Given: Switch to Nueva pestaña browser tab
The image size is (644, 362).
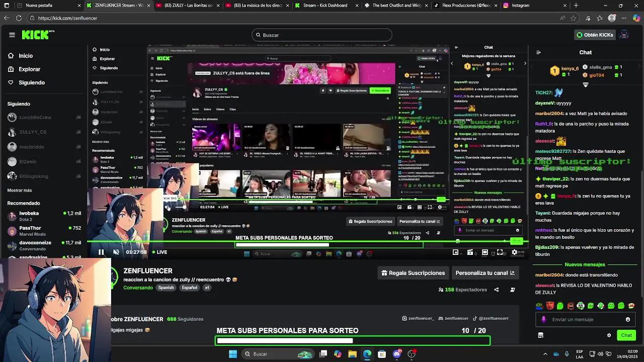Looking at the screenshot, I should tap(48, 6).
